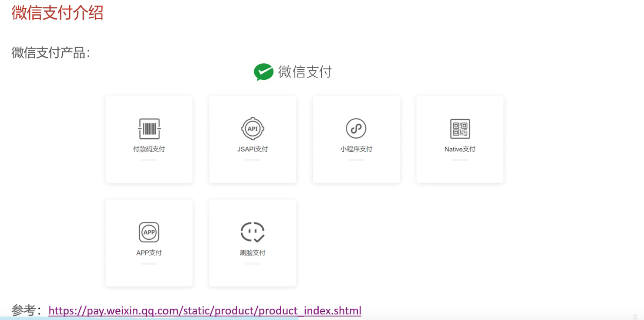Click the API target icon for JSAPI支付
The width and height of the screenshot is (644, 320).
pyautogui.click(x=253, y=129)
